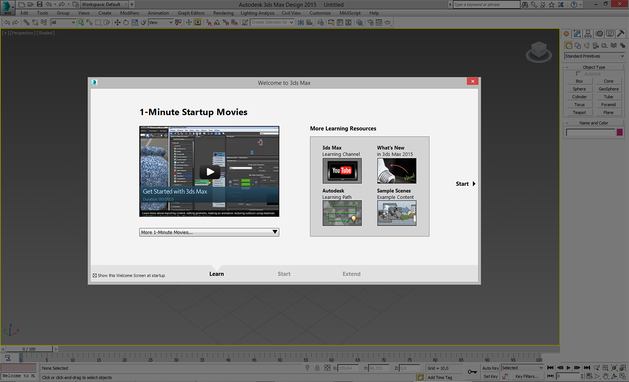This screenshot has width=629, height=382.
Task: Open the Create tab in command panel
Action: [x=566, y=34]
